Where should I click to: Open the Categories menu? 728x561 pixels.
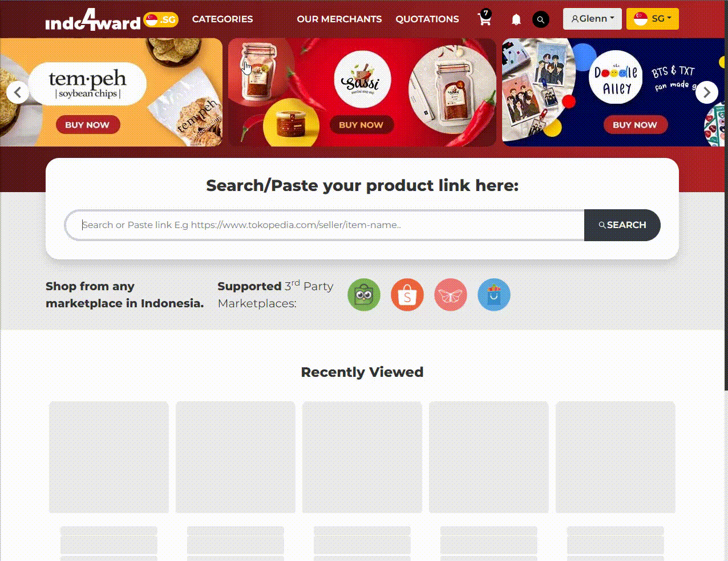[223, 19]
